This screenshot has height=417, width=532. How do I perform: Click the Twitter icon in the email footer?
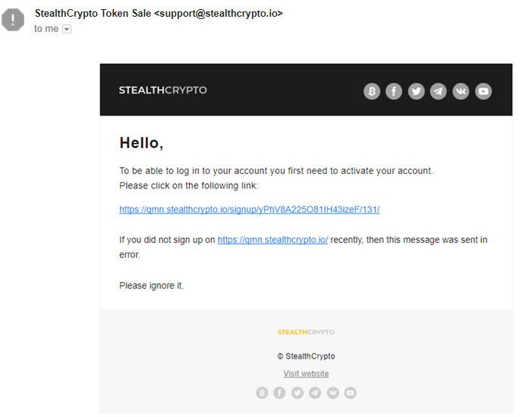coord(297,393)
